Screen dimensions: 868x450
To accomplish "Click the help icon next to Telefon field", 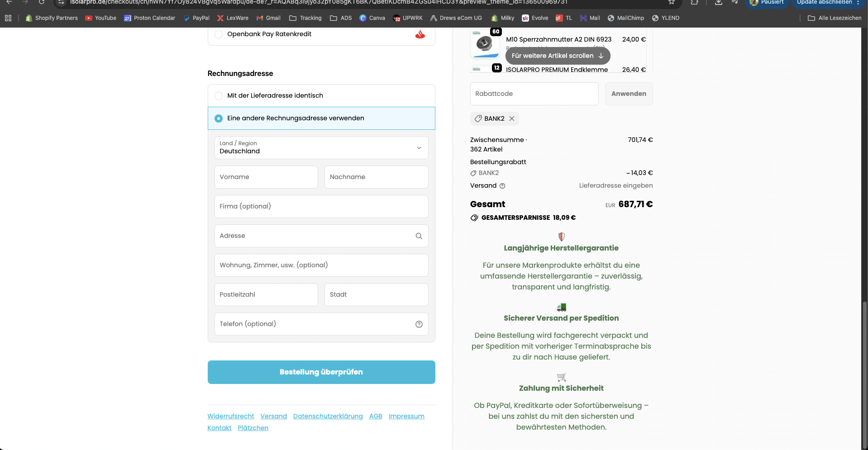I will (419, 324).
